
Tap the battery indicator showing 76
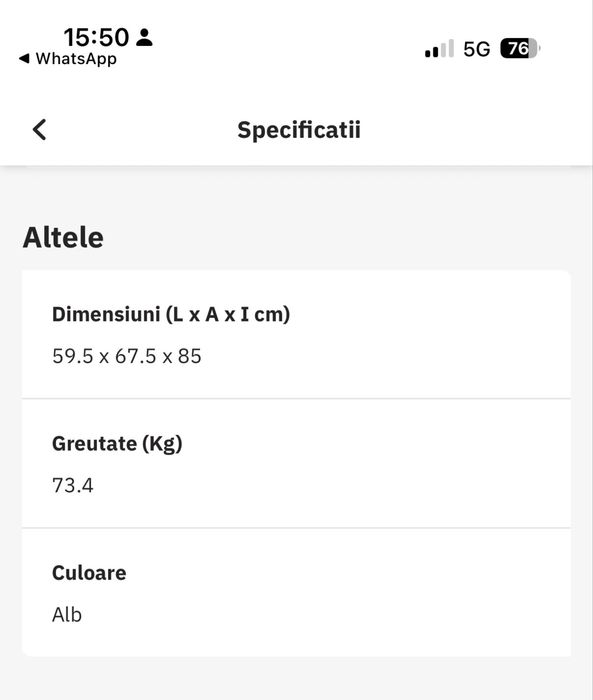coord(520,48)
